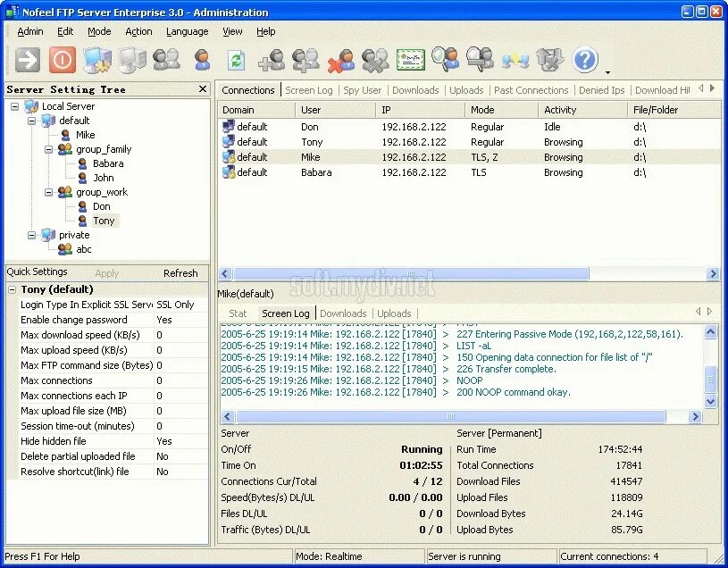The width and height of the screenshot is (728, 568).
Task: Click the Refresh button in Quick Settings
Action: click(180, 273)
